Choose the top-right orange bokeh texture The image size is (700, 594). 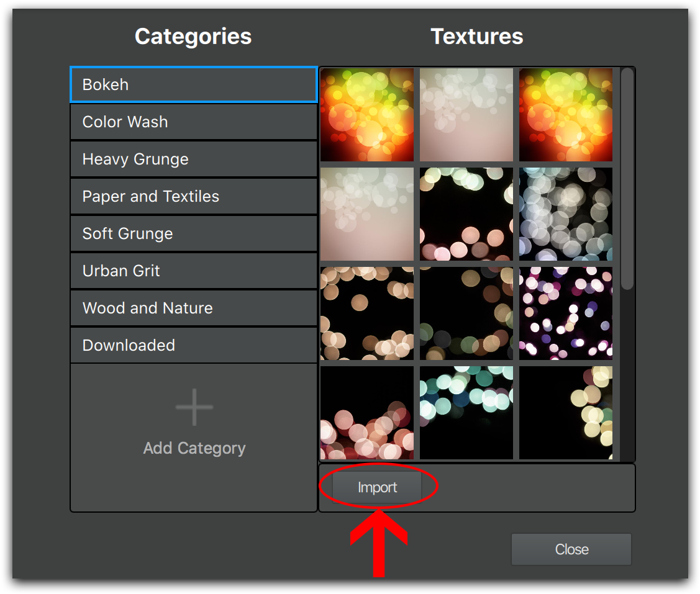pos(565,115)
